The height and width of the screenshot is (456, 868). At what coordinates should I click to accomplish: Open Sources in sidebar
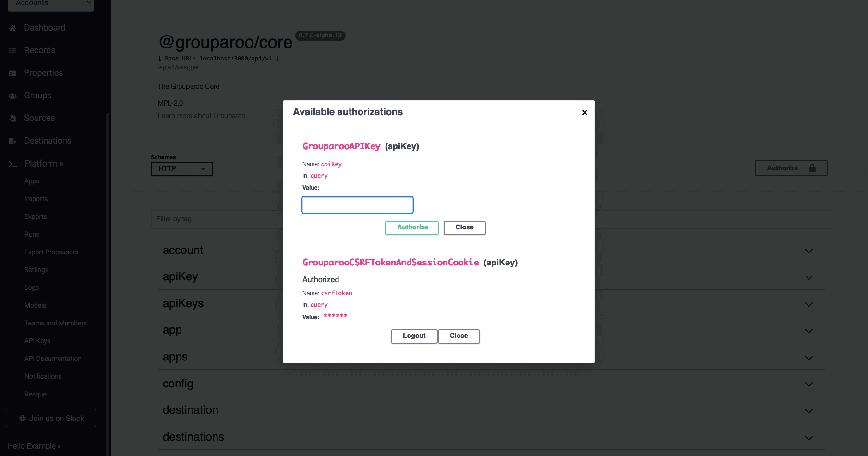coord(39,118)
